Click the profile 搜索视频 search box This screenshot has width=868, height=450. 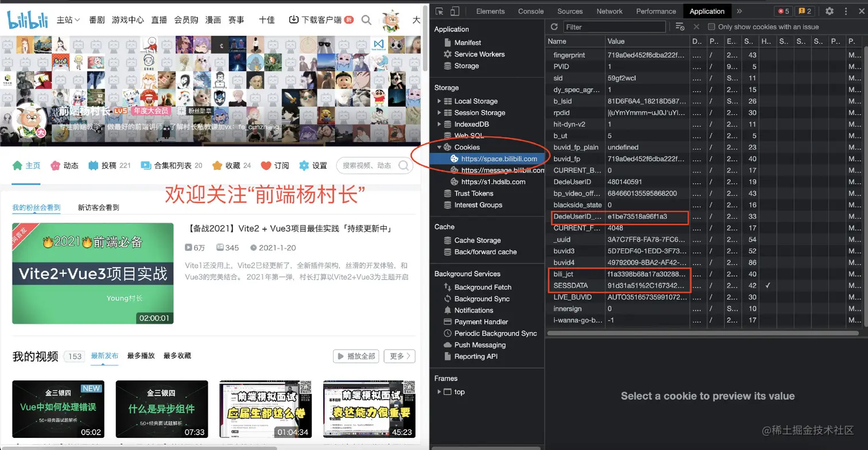tap(375, 165)
